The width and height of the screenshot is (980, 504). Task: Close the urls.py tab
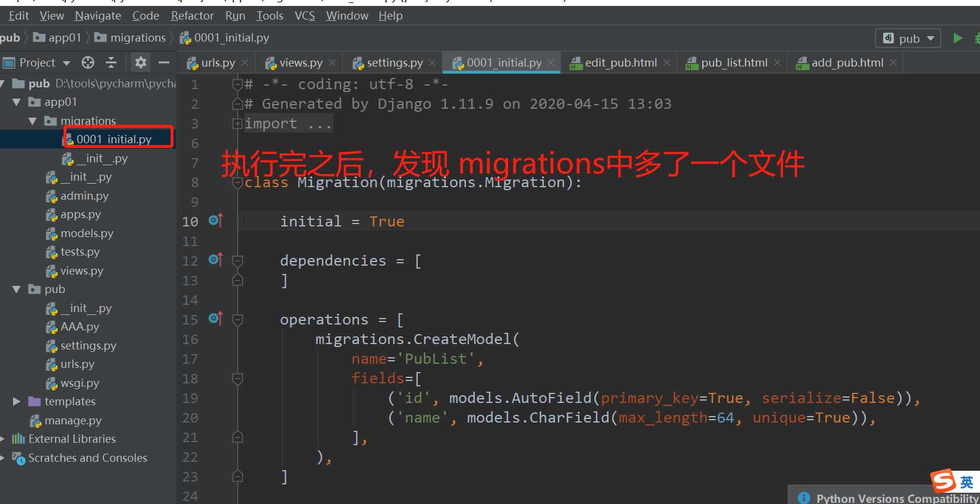245,62
